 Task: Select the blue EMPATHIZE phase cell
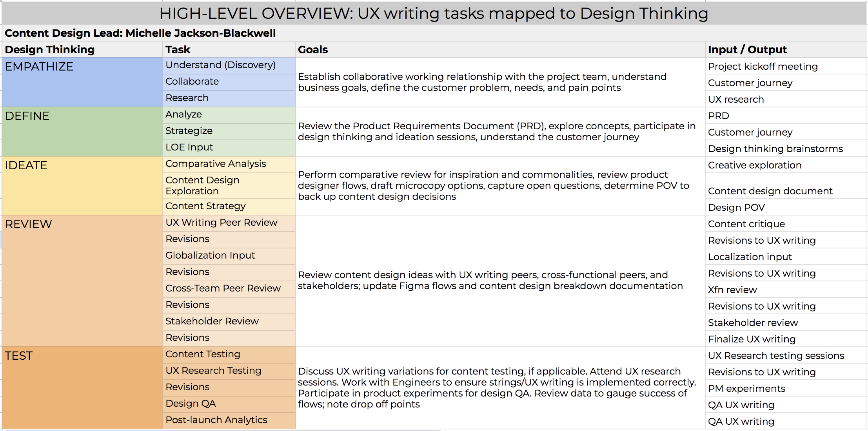pos(82,82)
